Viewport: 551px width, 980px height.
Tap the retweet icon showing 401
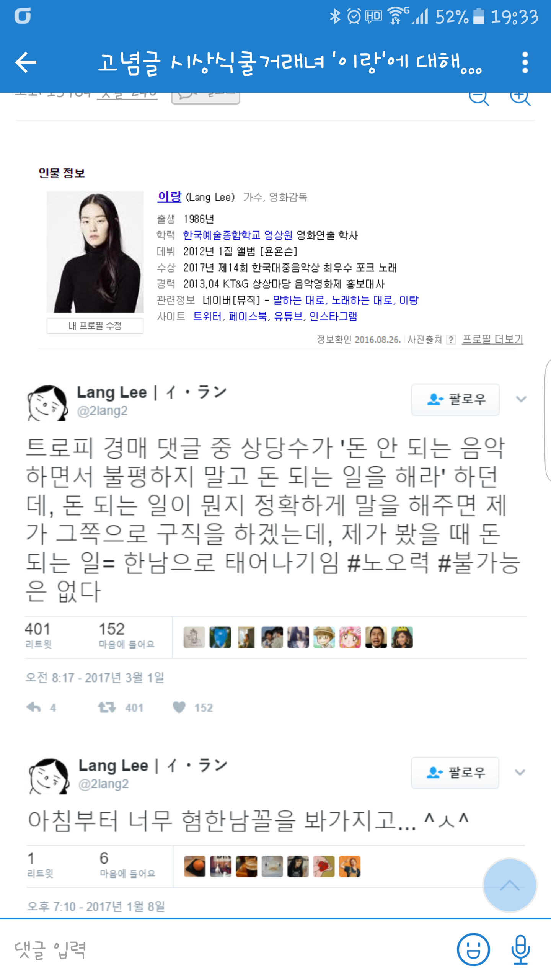click(x=107, y=707)
